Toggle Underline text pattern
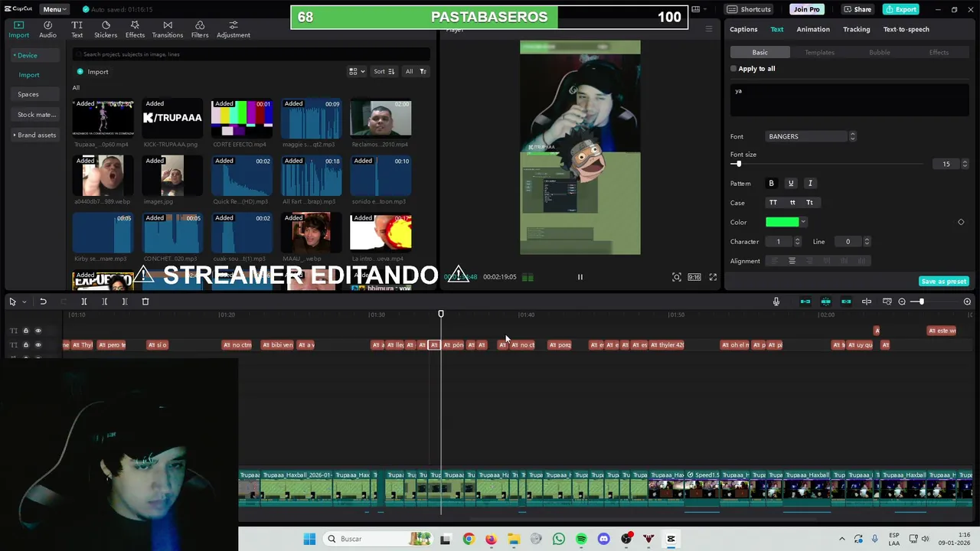Image resolution: width=980 pixels, height=551 pixels. click(x=791, y=183)
